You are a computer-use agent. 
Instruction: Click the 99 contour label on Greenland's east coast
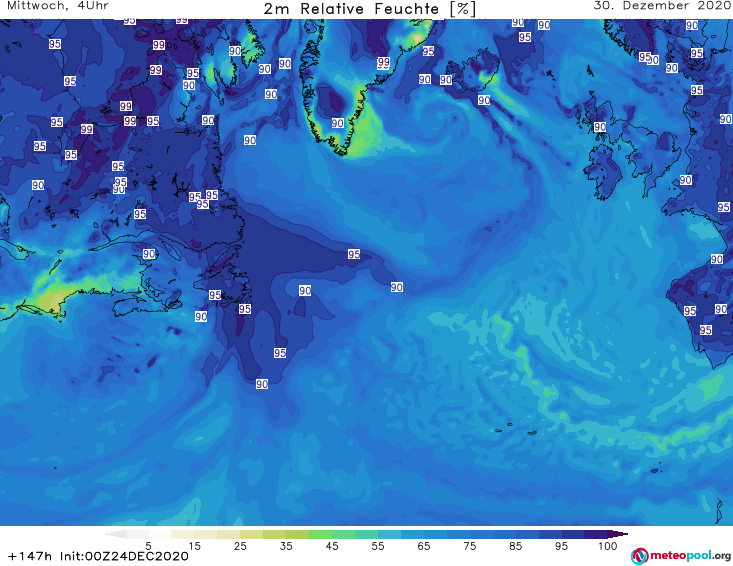(383, 62)
